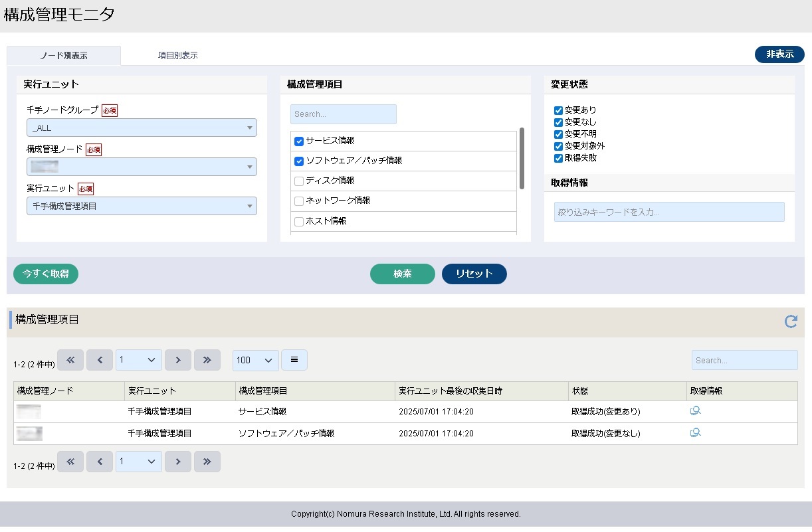The height and width of the screenshot is (532, 812).
Task: Open 実行ユニット dropdown showing 千手構成管理項目
Action: tap(142, 206)
